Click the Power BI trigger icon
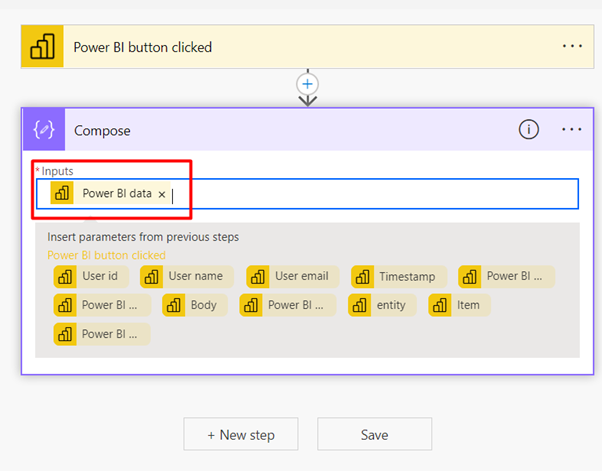This screenshot has width=602, height=471. point(42,46)
